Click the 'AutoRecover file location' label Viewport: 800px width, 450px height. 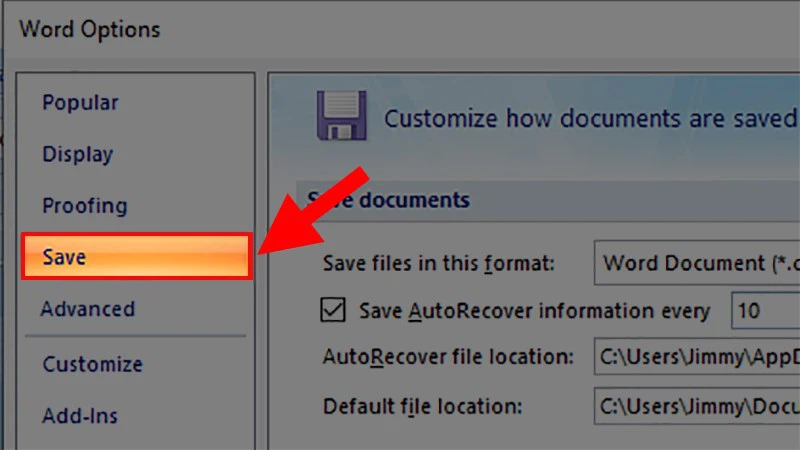pos(448,356)
